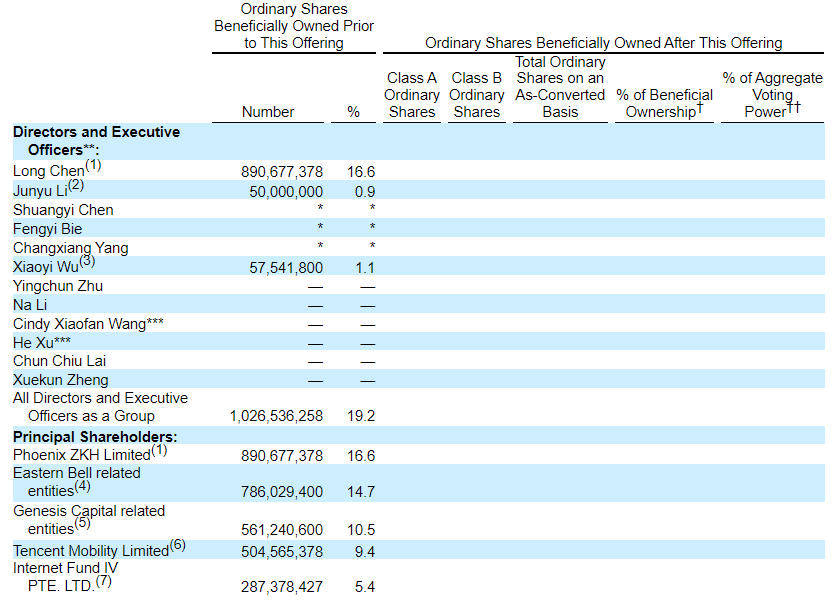Click the % of Beneficial Ownership header
The image size is (837, 601).
(664, 103)
